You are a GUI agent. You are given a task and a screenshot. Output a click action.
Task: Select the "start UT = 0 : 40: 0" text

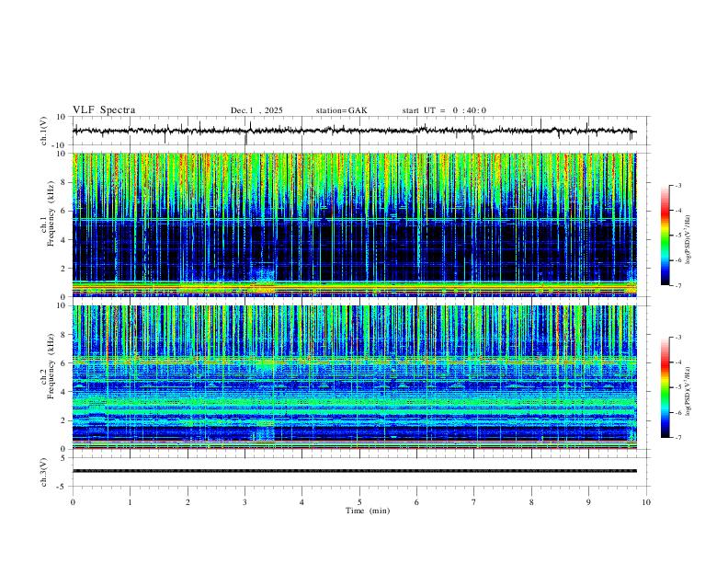coord(444,110)
